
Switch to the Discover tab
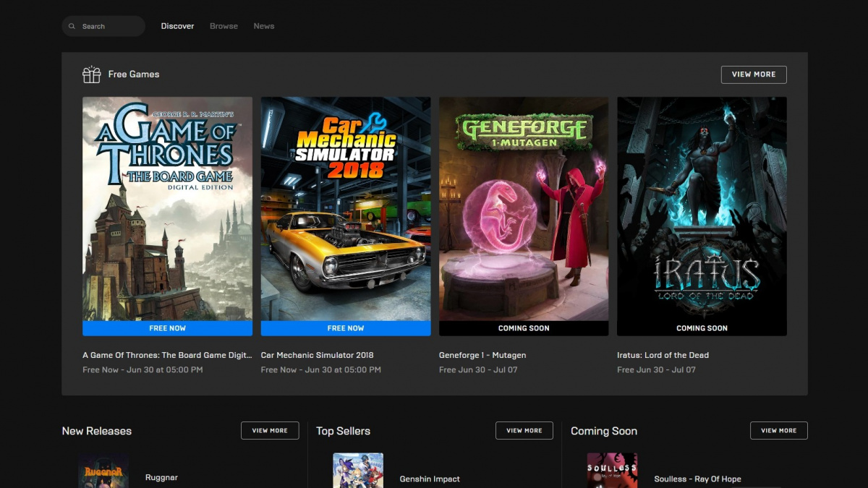[x=177, y=26]
